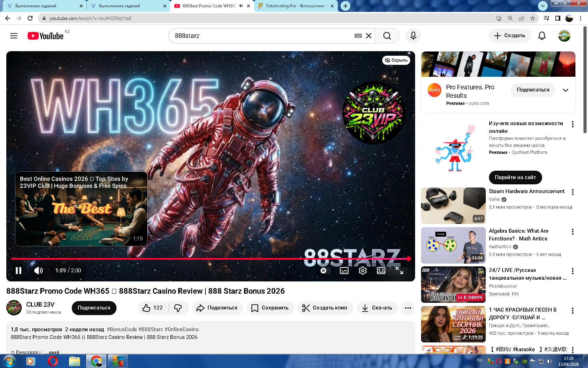588x368 pixels.
Task: Switch to theater mode view
Action: tap(381, 271)
